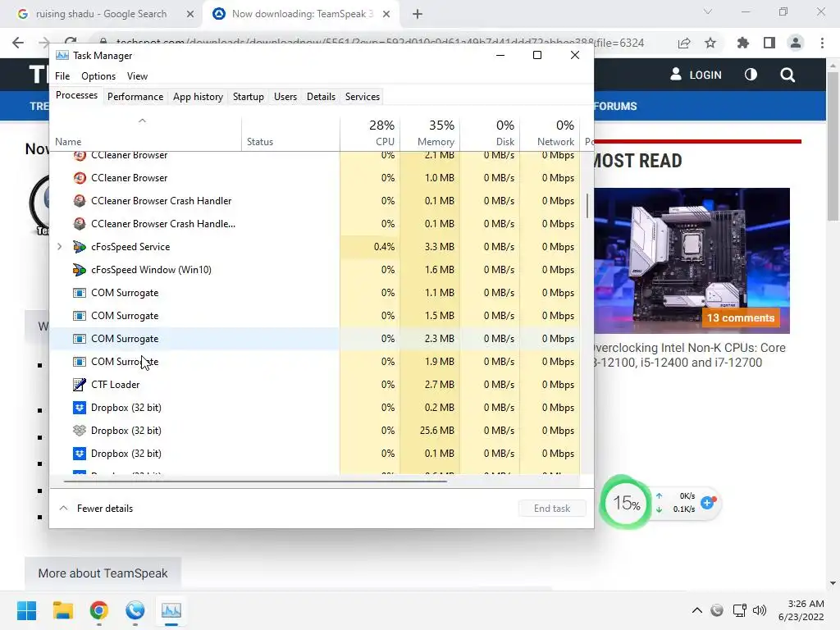
Task: Close the TeamSpeak download browser tab
Action: [386, 14]
